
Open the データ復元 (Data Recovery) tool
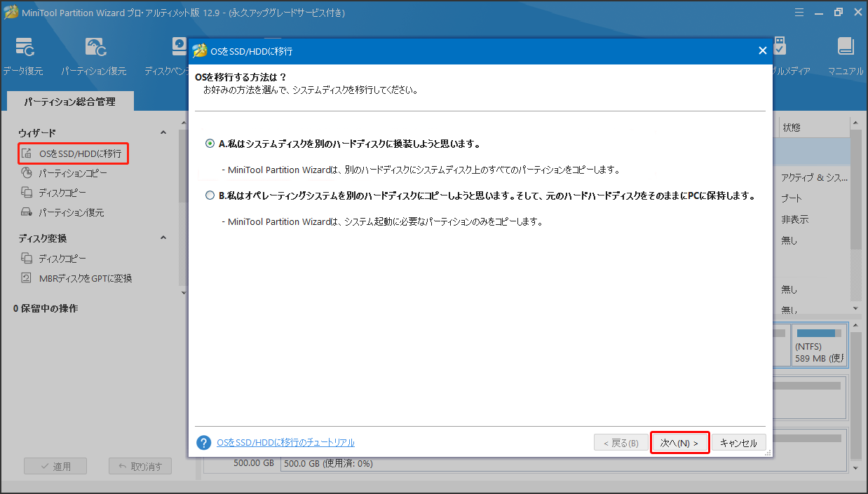24,56
